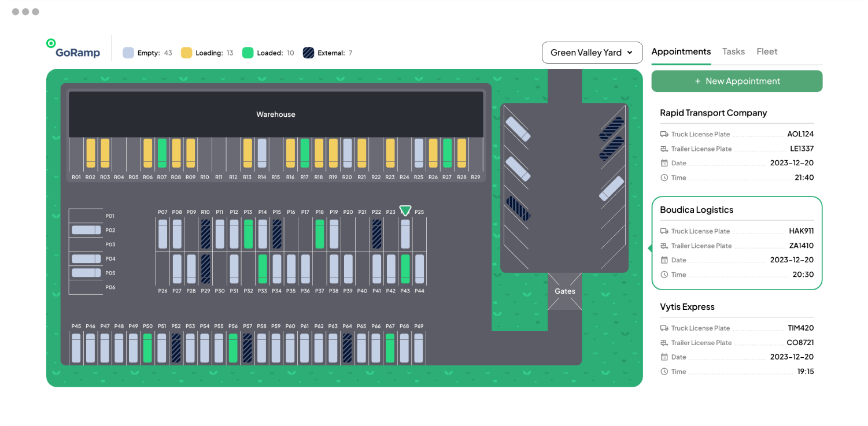Select the empty trailer at R14
The height and width of the screenshot is (426, 868).
(262, 153)
